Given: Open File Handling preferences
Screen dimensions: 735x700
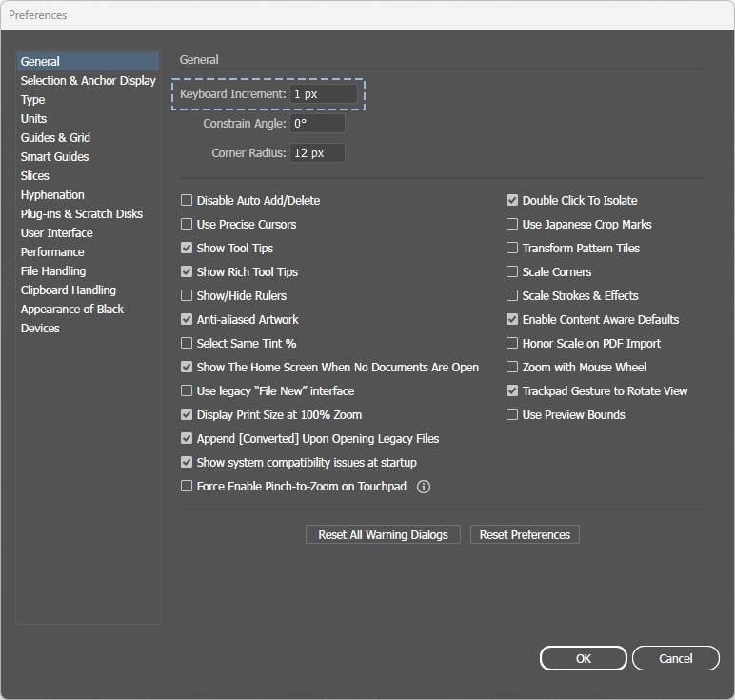Looking at the screenshot, I should [89, 271].
